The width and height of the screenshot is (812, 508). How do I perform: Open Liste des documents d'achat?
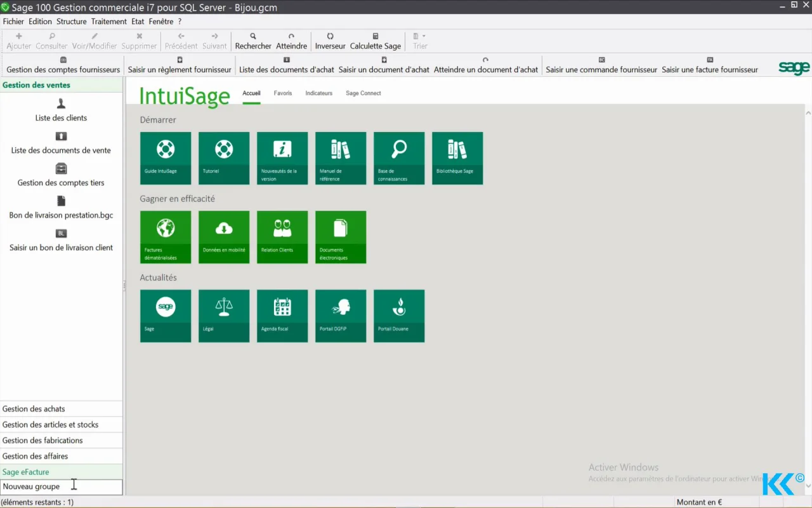tap(287, 65)
